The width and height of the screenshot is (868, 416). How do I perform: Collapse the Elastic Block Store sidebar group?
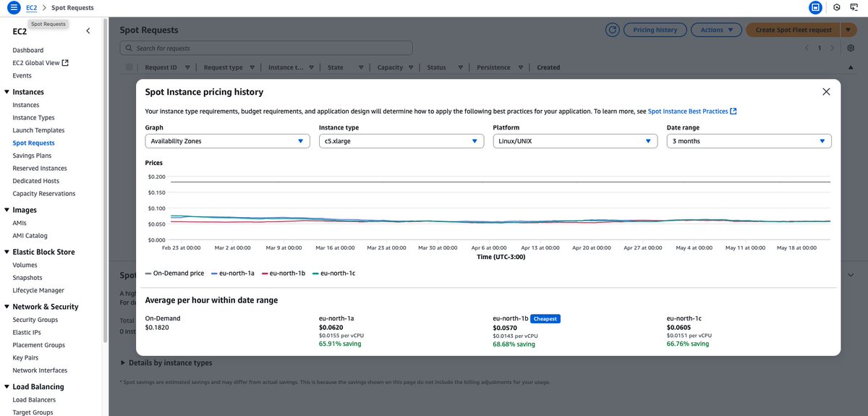click(x=7, y=252)
